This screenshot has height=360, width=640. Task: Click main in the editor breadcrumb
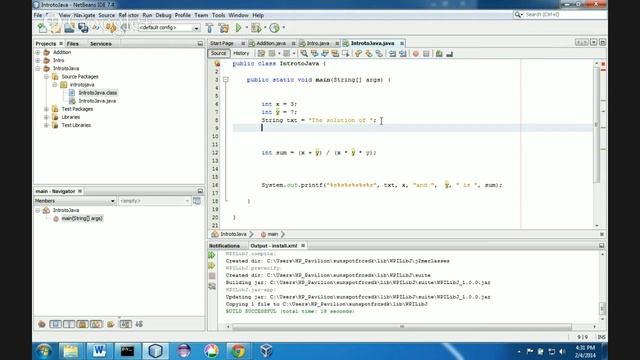(x=272, y=234)
